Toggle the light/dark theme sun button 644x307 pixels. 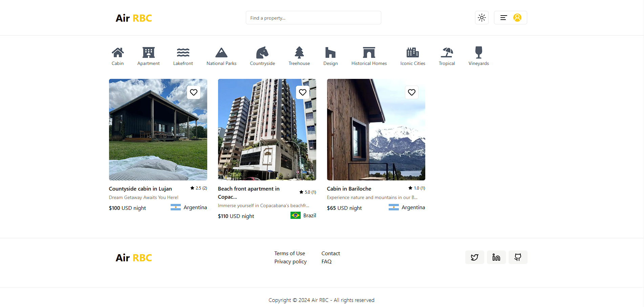(x=481, y=18)
